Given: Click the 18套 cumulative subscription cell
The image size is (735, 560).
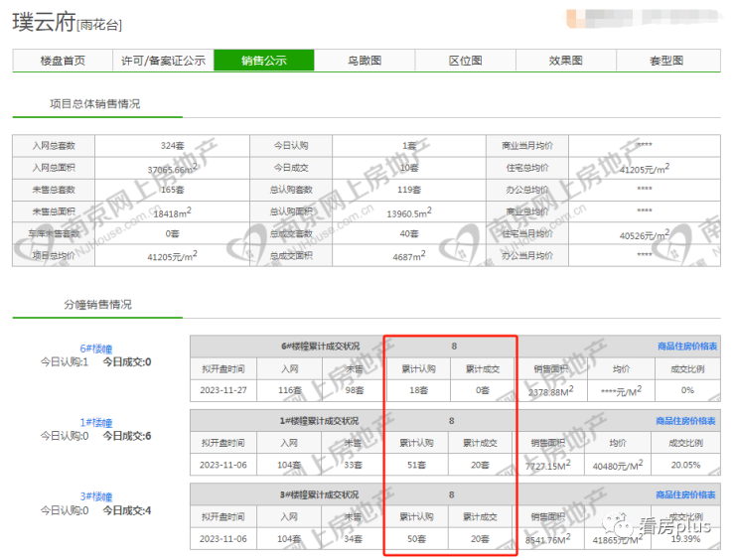Looking at the screenshot, I should (x=418, y=390).
